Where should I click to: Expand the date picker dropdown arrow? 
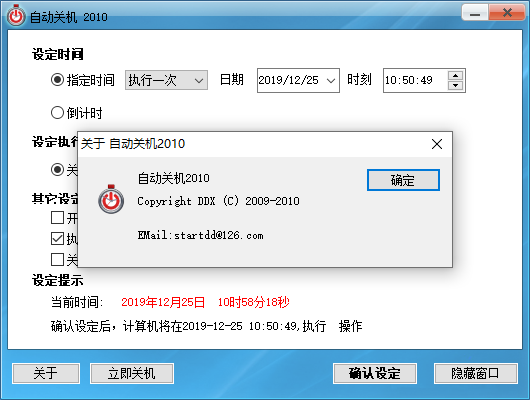pos(331,80)
